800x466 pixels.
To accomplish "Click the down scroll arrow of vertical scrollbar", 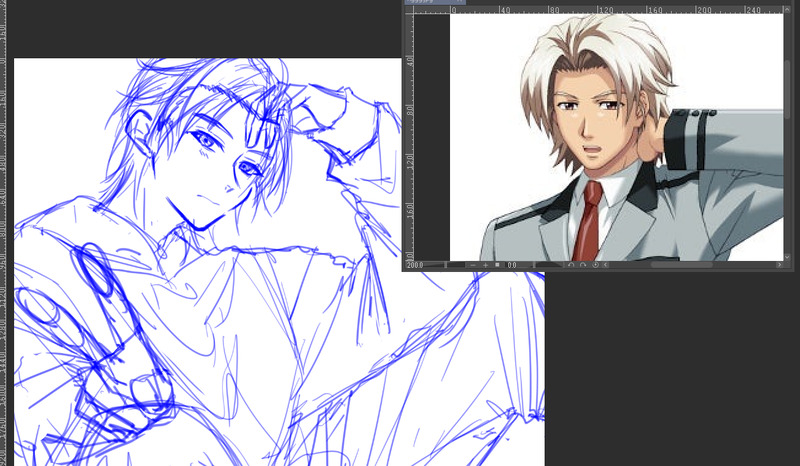I will pos(788,257).
